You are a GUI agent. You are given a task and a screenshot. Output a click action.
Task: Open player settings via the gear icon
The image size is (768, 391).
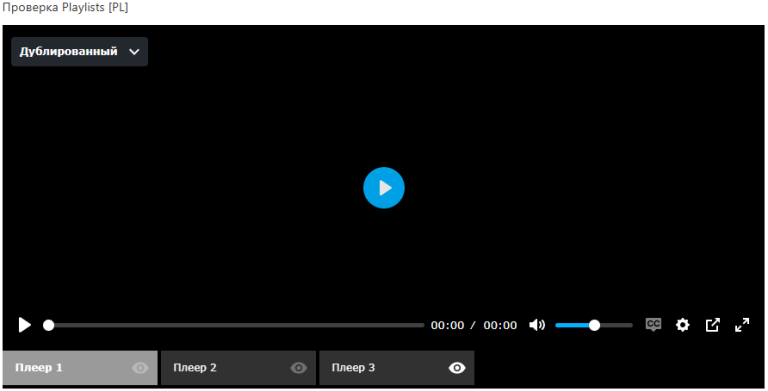point(682,325)
